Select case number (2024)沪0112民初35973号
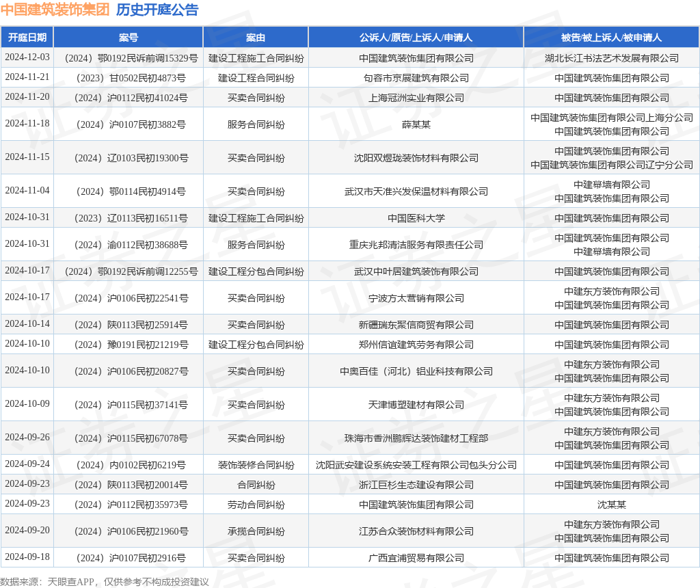Viewport: 700px width, 588px height. tap(129, 505)
